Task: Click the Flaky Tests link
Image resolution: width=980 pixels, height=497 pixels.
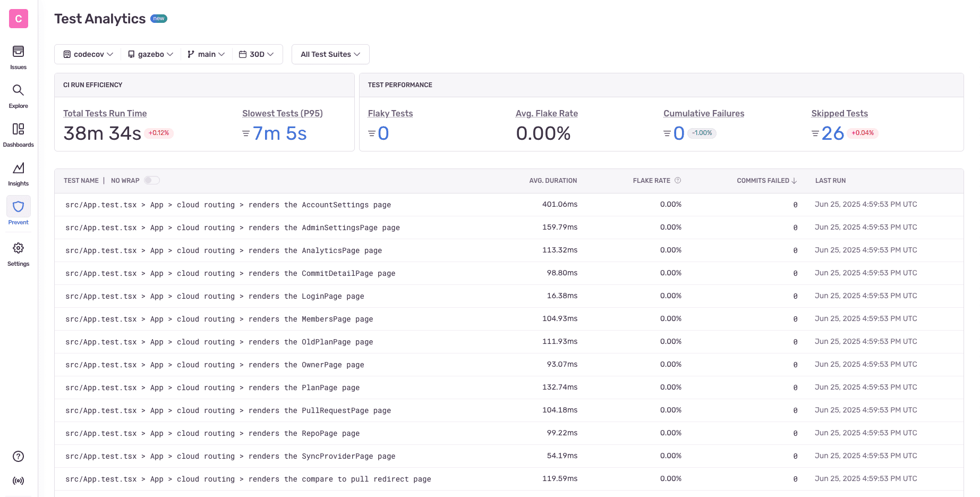Action: tap(390, 113)
